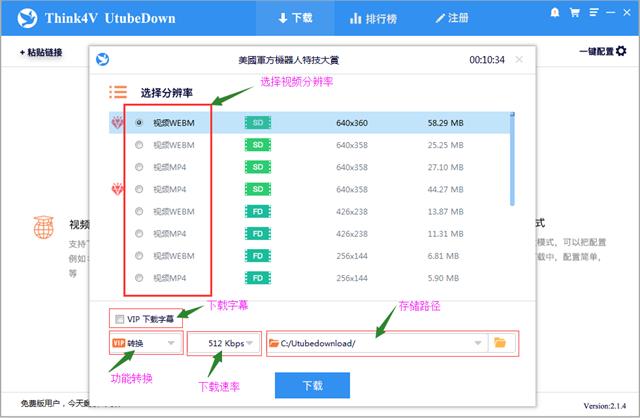
Task: Click the bird icon in dialog header
Action: coord(102,59)
